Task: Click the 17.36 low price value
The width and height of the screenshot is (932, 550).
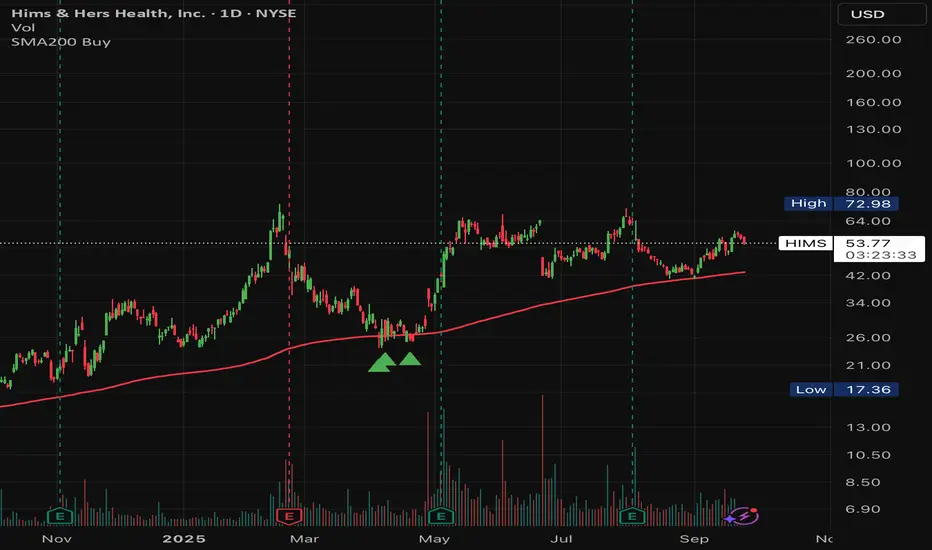Action: click(x=866, y=389)
